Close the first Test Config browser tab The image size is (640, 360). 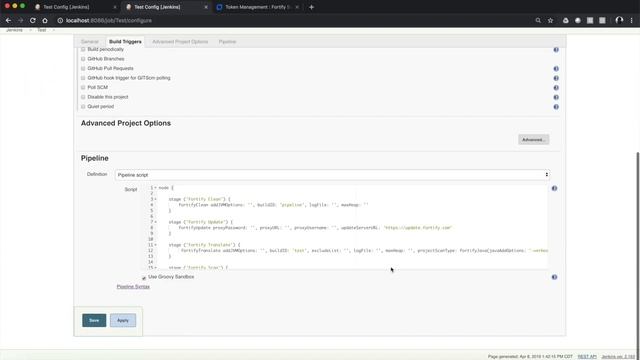tap(114, 7)
